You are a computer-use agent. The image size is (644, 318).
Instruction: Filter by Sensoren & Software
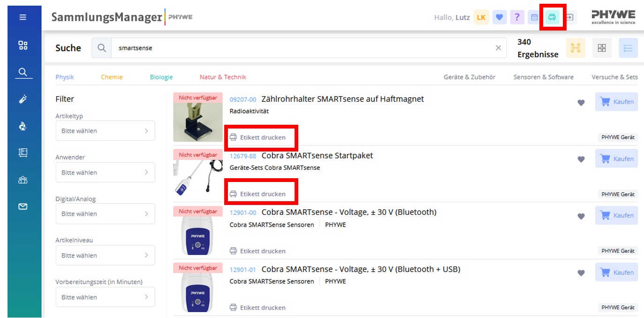tap(544, 77)
